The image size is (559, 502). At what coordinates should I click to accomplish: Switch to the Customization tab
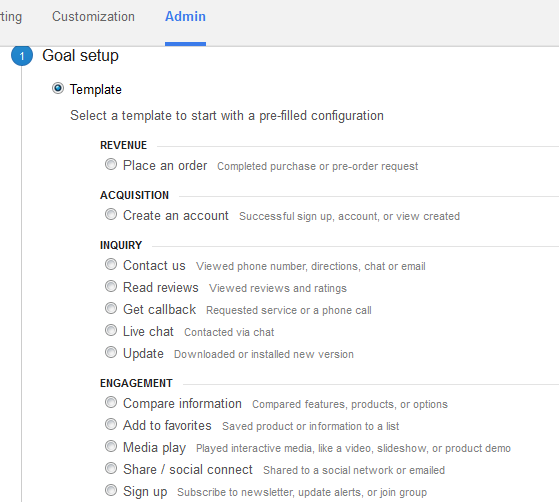point(93,17)
